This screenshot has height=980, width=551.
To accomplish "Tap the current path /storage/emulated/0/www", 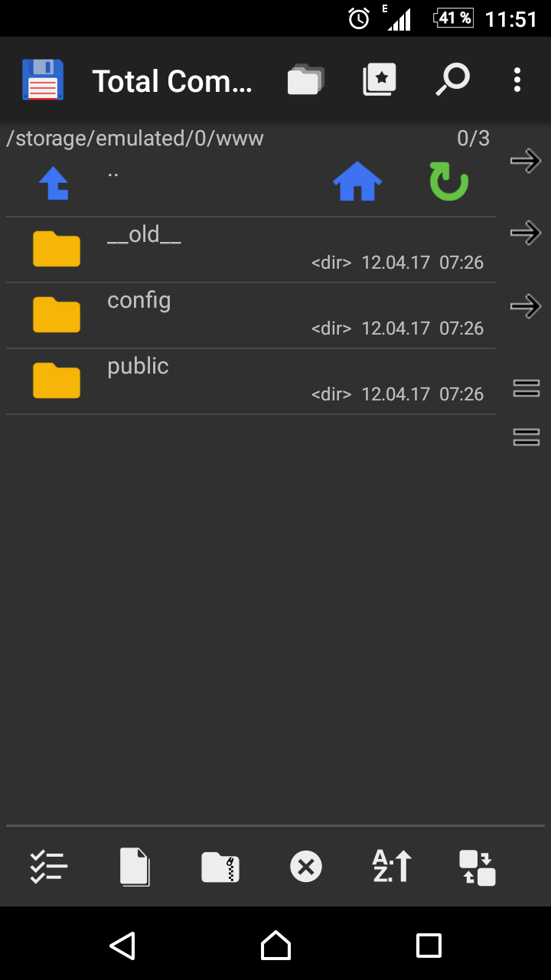I will (135, 139).
